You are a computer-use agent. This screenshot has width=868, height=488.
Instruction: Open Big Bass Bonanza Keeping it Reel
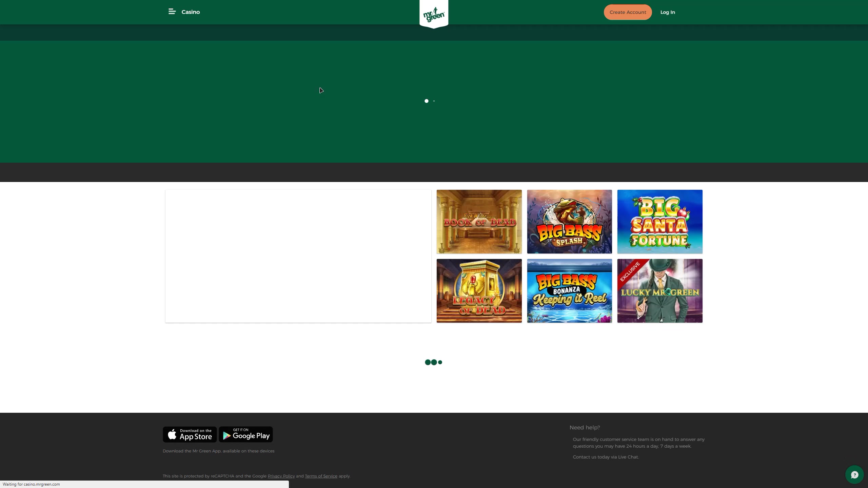click(x=569, y=291)
